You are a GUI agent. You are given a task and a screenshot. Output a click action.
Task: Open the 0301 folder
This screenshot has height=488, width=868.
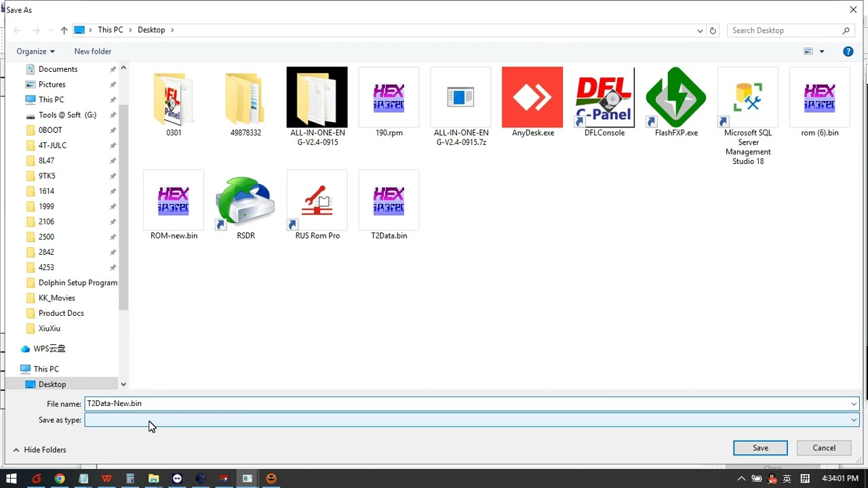coord(174,103)
